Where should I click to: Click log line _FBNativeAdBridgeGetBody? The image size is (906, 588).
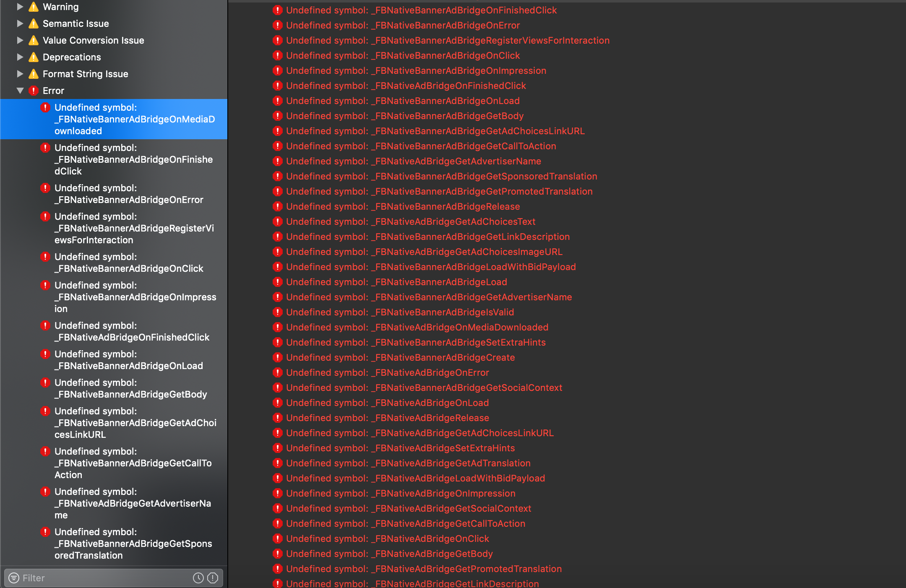(389, 554)
